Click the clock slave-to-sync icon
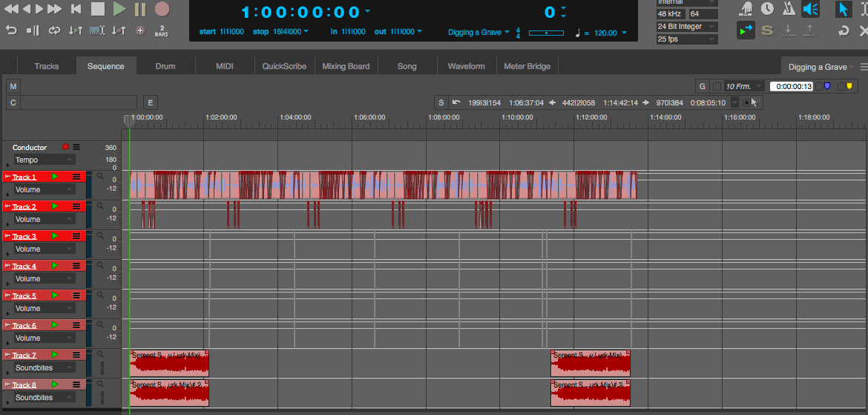The height and width of the screenshot is (415, 868). coord(767,9)
